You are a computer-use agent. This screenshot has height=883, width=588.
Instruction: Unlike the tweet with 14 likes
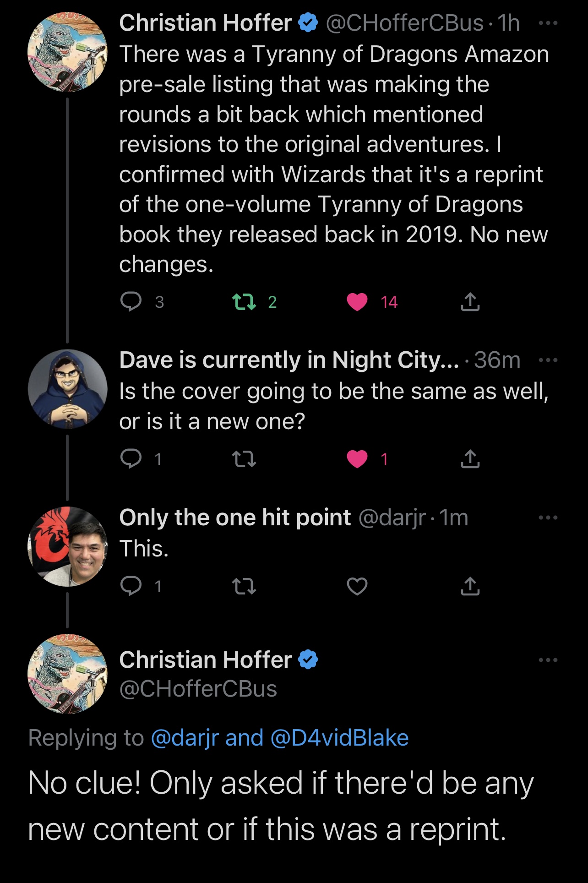tap(357, 302)
